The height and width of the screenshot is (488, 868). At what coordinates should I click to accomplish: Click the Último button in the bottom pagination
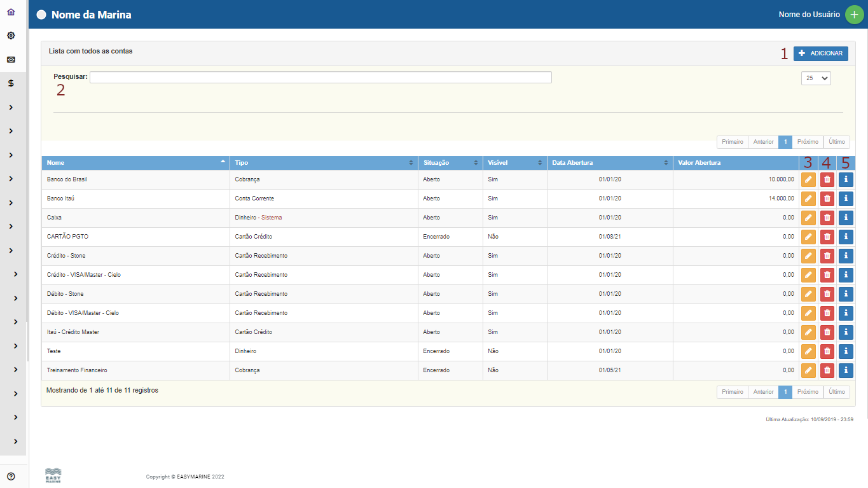coord(836,392)
